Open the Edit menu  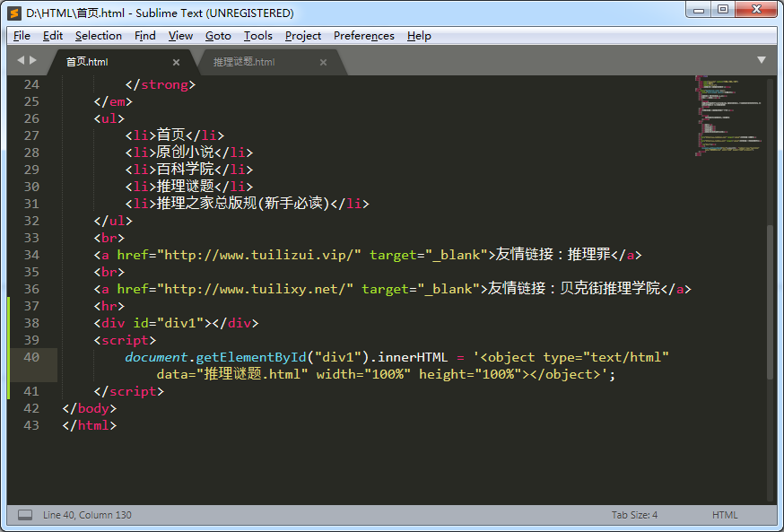click(53, 36)
